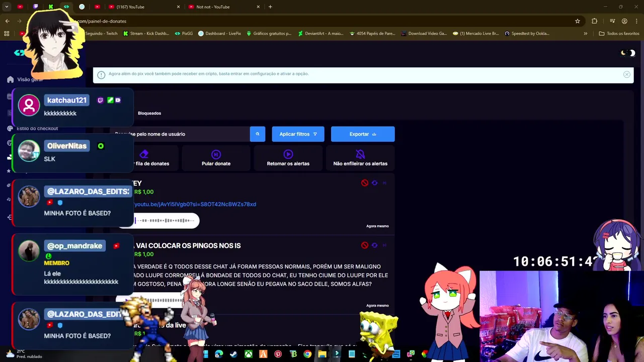
Task: Open the Bloqueados tab
Action: tap(149, 113)
